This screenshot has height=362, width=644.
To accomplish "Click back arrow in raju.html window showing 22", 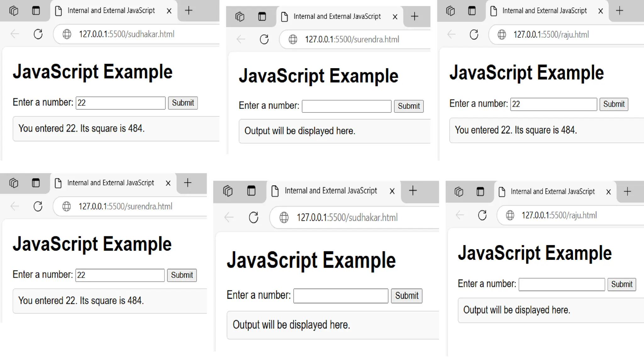I will [451, 34].
